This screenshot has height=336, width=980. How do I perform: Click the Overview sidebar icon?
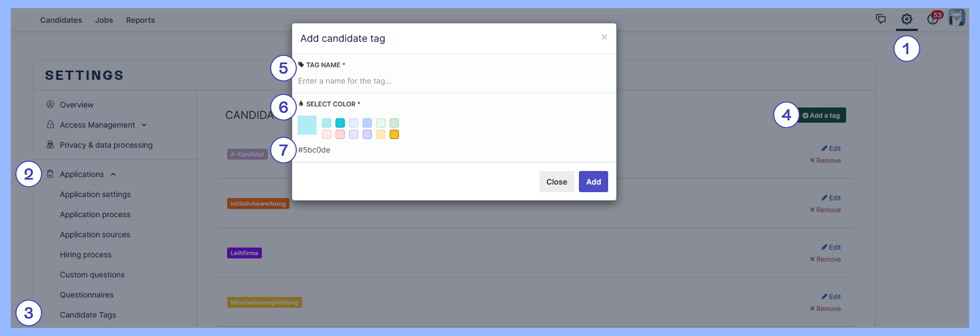click(50, 104)
